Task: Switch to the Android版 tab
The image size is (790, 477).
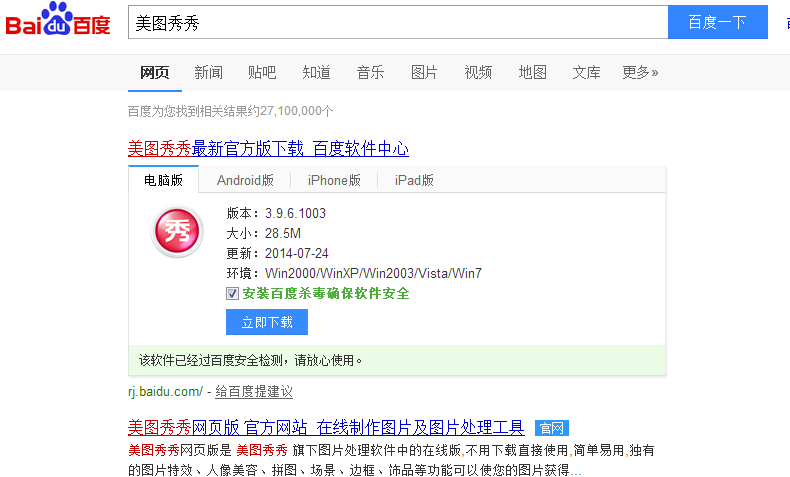Action: coord(245,180)
